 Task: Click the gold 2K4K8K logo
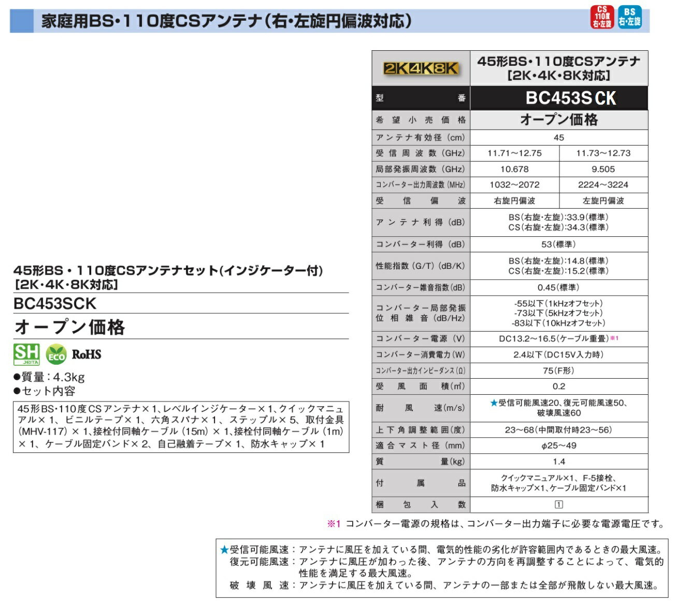click(421, 68)
